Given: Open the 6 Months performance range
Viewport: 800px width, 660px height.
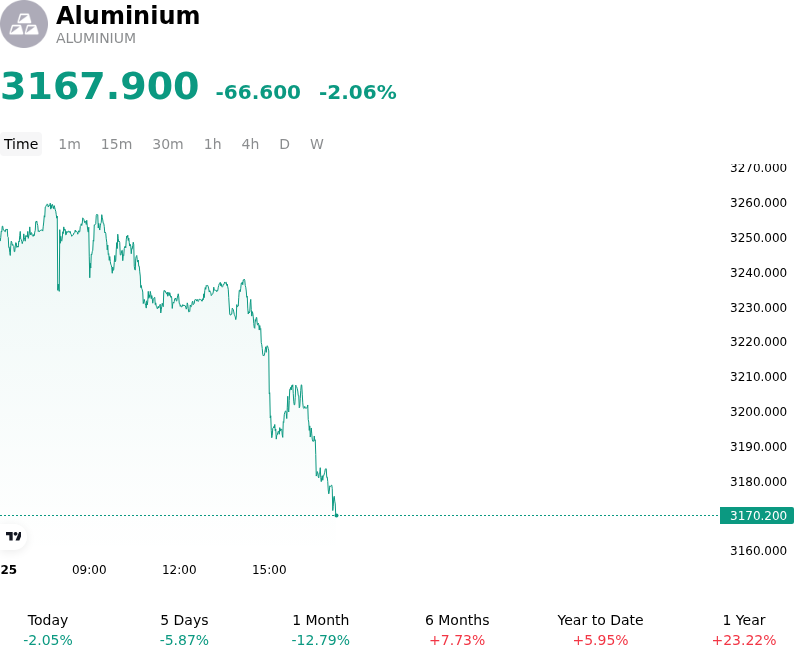Looking at the screenshot, I should 457,630.
